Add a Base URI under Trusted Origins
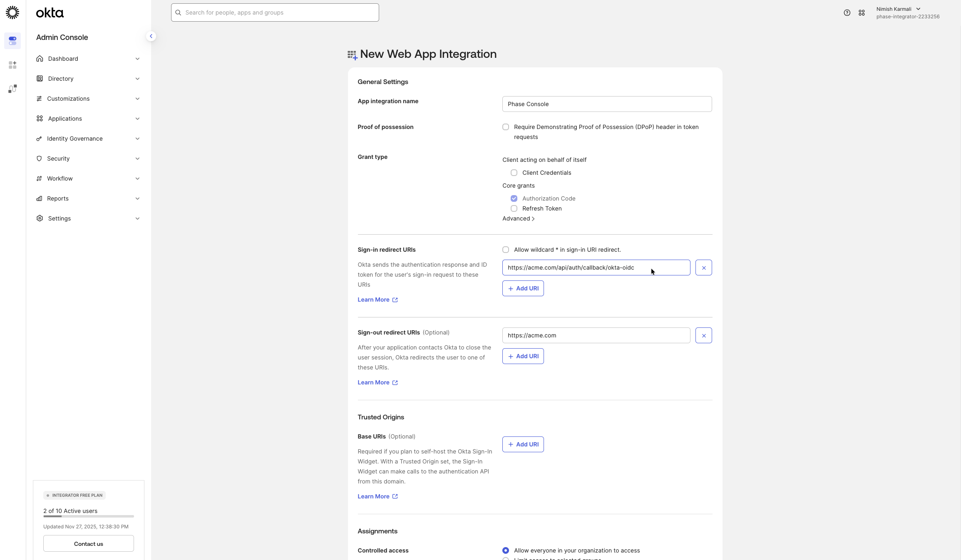Image resolution: width=961 pixels, height=560 pixels. tap(523, 444)
